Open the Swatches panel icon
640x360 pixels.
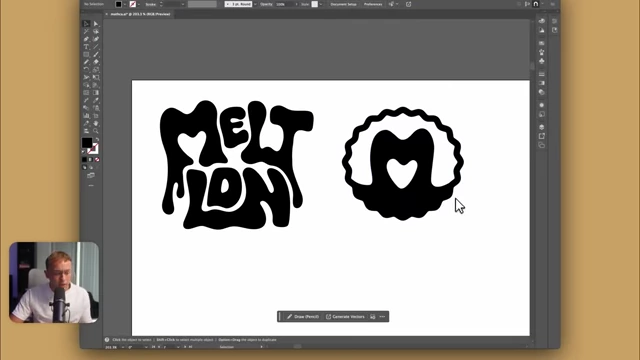click(x=542, y=43)
